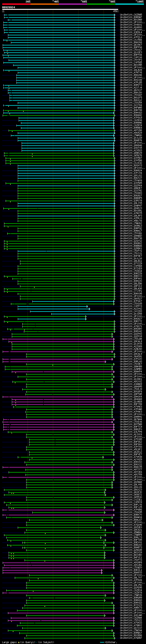Click the green ~80% identity color bar
The image size is (146, 644).
click(101, 4)
